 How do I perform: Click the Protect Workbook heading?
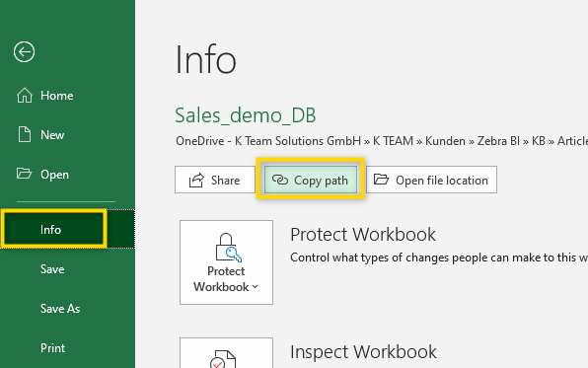pyautogui.click(x=363, y=235)
